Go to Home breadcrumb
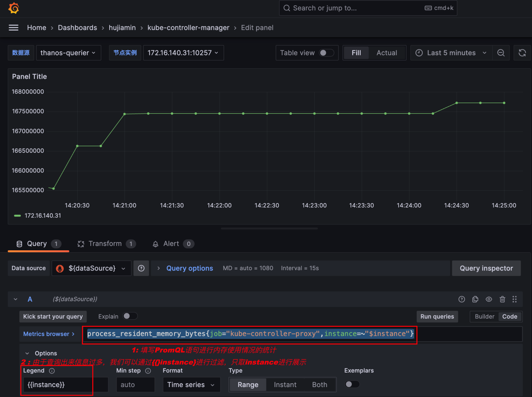Screen dimensions: 532x397 (x=37, y=28)
